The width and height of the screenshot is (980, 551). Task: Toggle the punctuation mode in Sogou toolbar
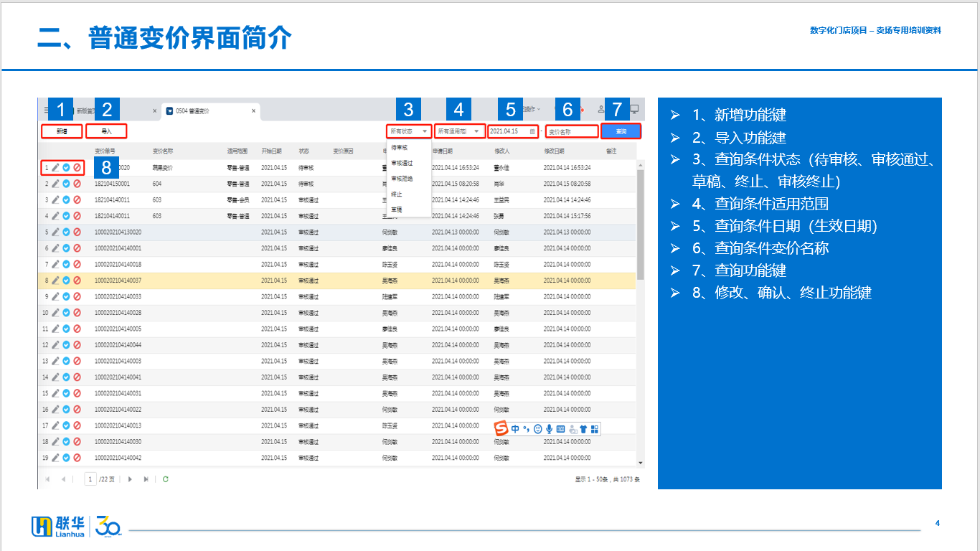(527, 429)
